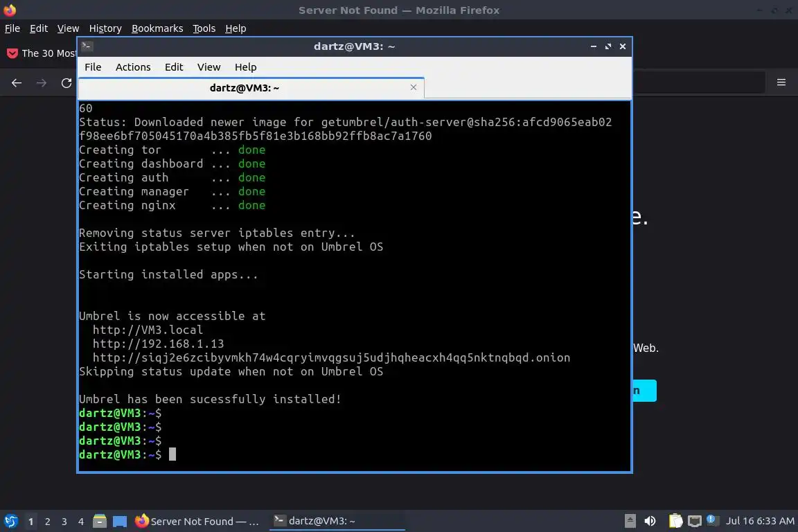The image size is (798, 532).
Task: Open Firefox Edit menu
Action: click(39, 28)
